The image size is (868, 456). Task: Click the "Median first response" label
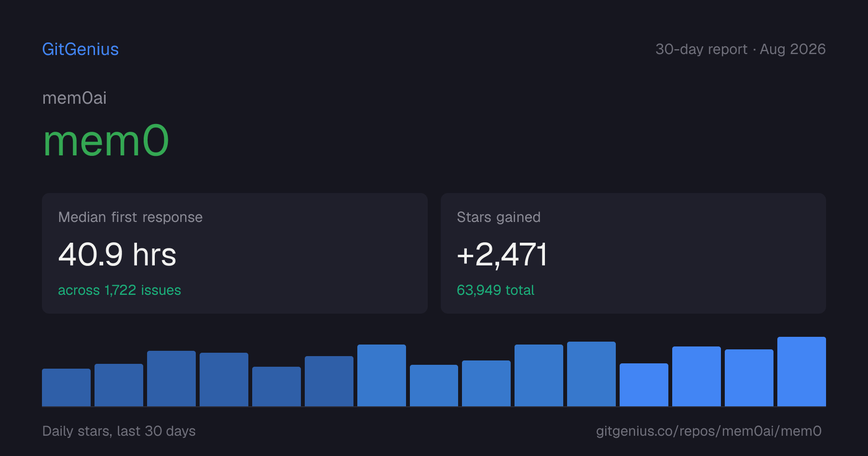tap(130, 217)
